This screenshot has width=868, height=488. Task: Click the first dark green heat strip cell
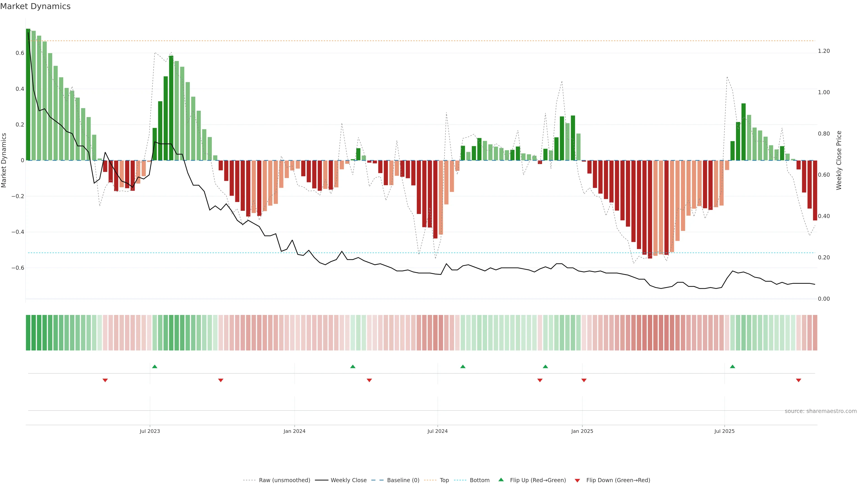[x=28, y=332]
